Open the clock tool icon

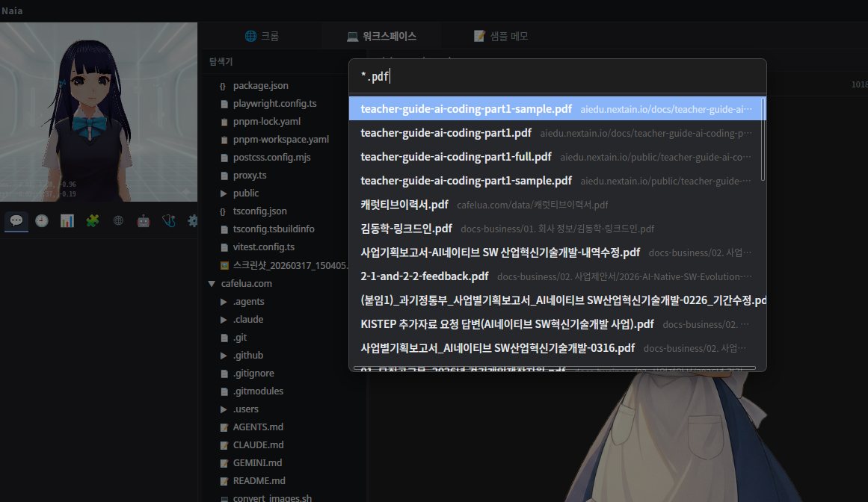click(41, 221)
